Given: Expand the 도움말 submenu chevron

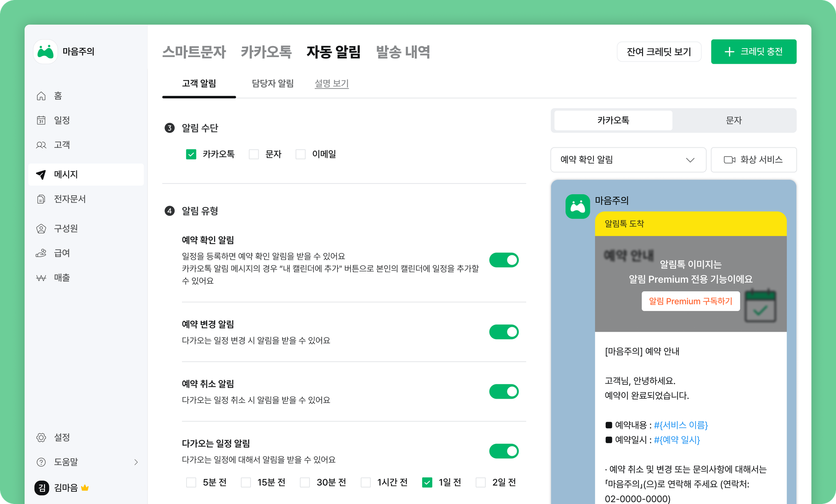Looking at the screenshot, I should click(136, 462).
